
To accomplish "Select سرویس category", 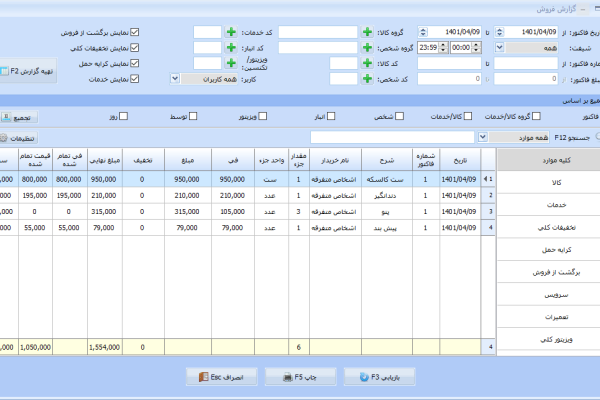I will tap(549, 295).
